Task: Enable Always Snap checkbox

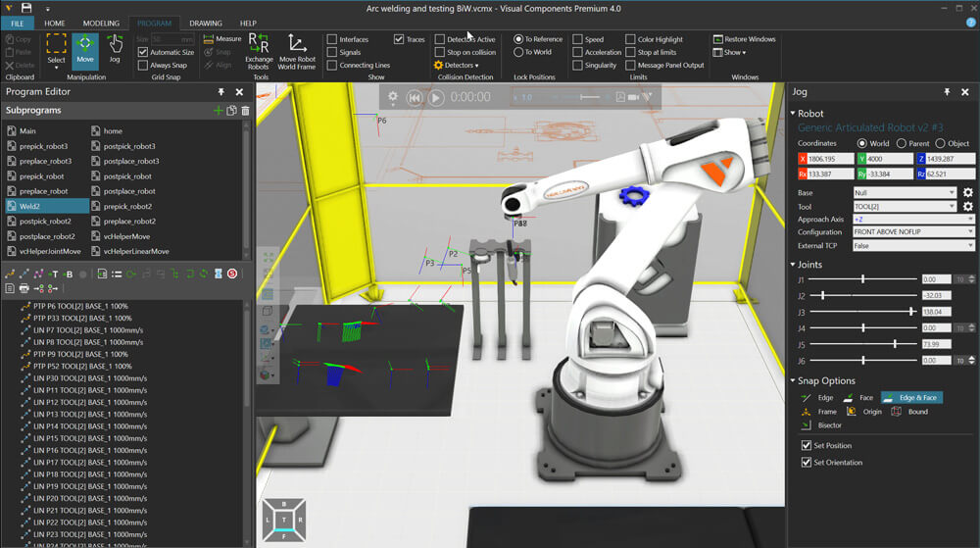Action: (x=143, y=65)
